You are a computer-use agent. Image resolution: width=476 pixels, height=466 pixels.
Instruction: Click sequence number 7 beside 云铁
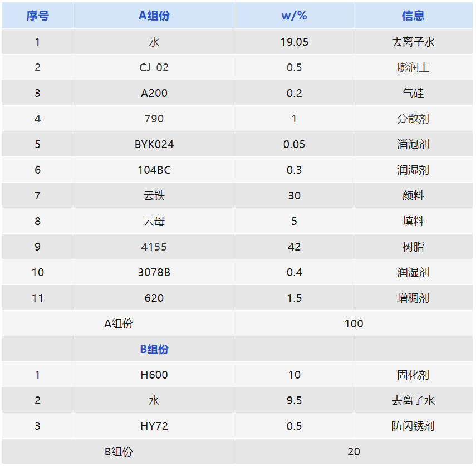pos(38,195)
